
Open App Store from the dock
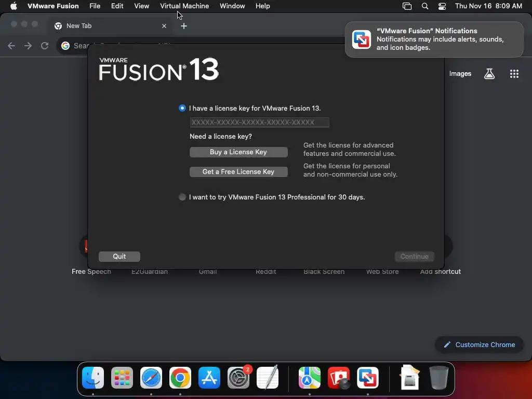[209, 378]
